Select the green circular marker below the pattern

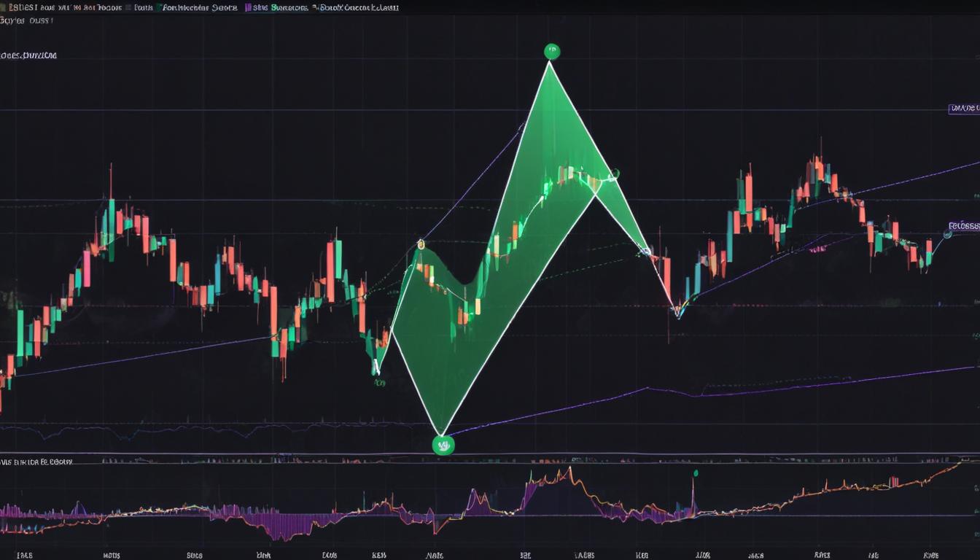pos(444,445)
